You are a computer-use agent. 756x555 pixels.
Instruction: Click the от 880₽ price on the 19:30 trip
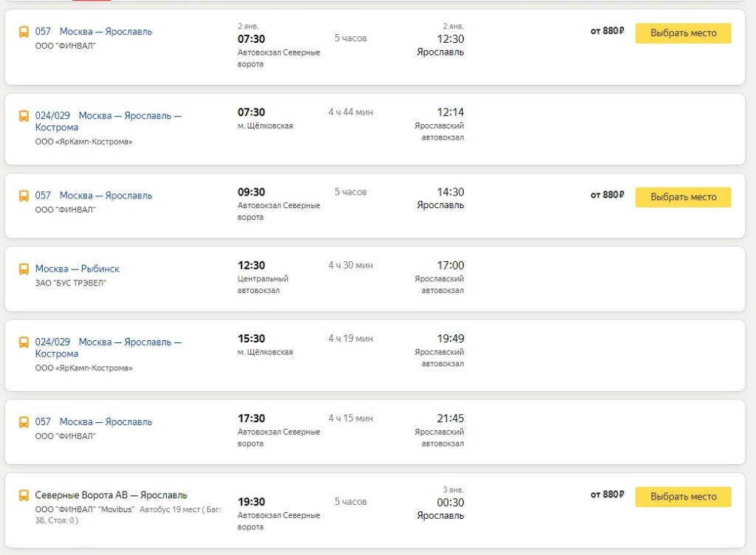[x=607, y=494]
